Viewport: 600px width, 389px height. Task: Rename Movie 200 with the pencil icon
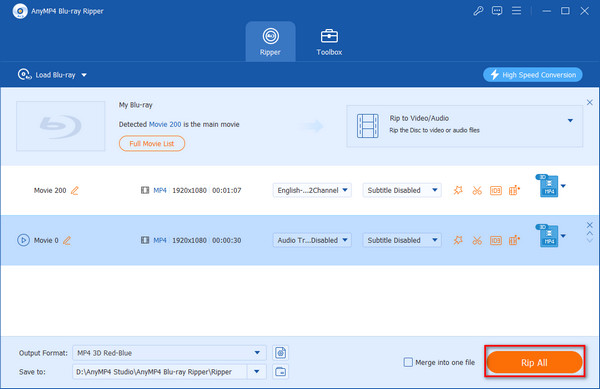click(75, 190)
